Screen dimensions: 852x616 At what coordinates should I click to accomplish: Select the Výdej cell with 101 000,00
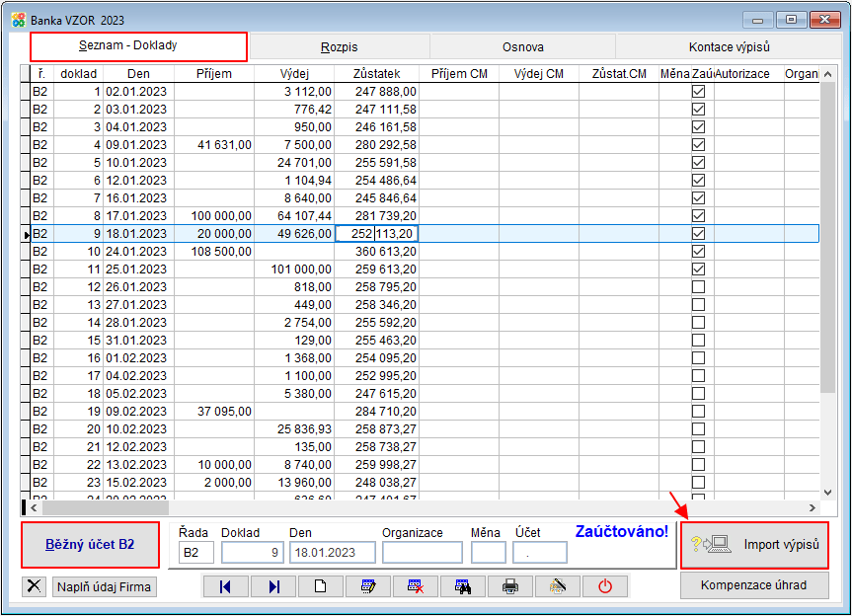[x=294, y=269]
